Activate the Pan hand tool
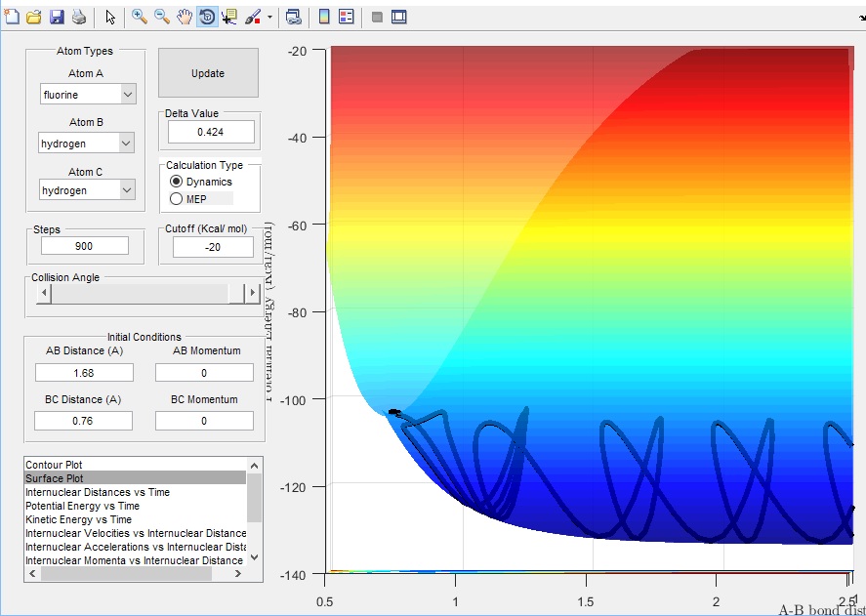The width and height of the screenshot is (866, 616). tap(185, 17)
